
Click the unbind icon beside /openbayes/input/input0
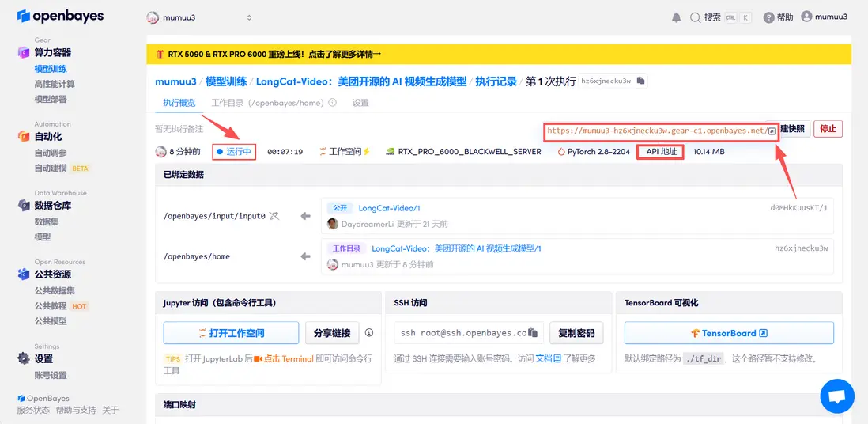click(274, 216)
